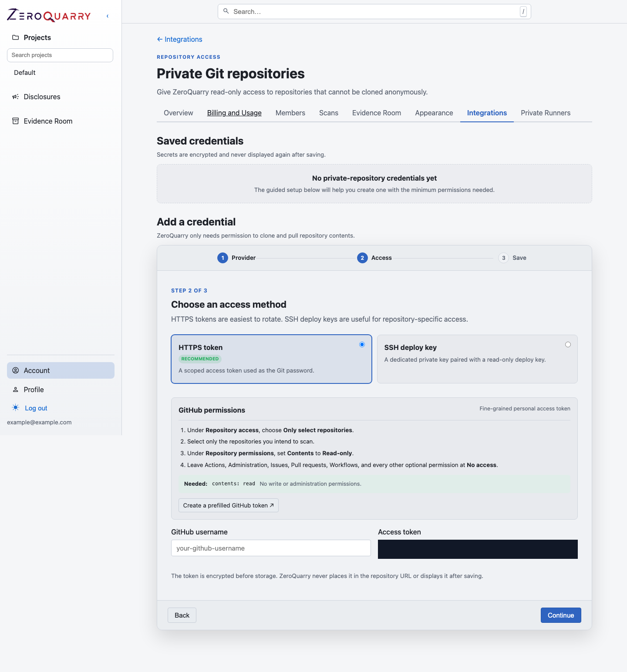Focus the GitHub username field
This screenshot has height=672, width=627.
[x=271, y=548]
